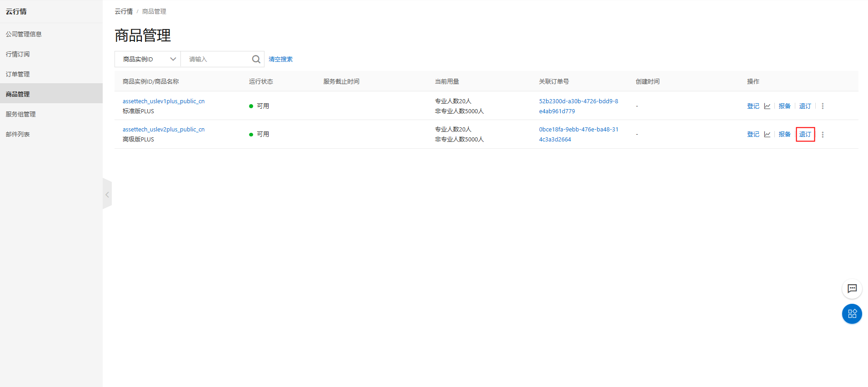Open the blue apps grid floating button

click(x=852, y=314)
